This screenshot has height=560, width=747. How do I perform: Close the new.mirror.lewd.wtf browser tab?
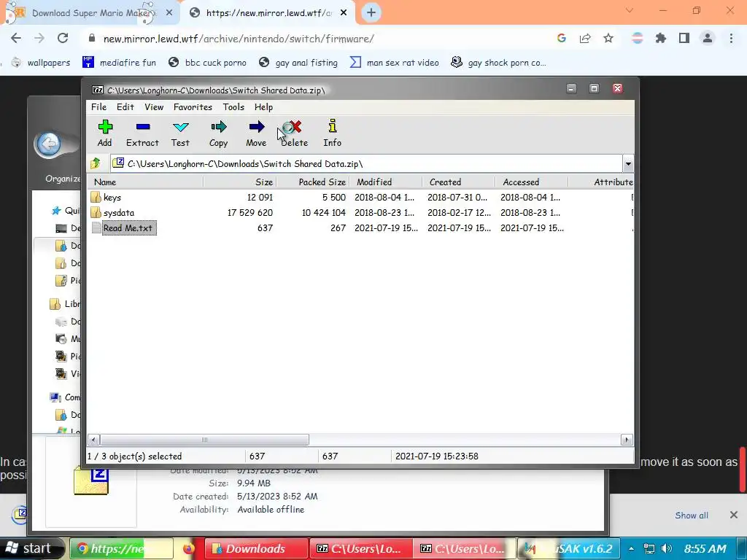click(344, 13)
